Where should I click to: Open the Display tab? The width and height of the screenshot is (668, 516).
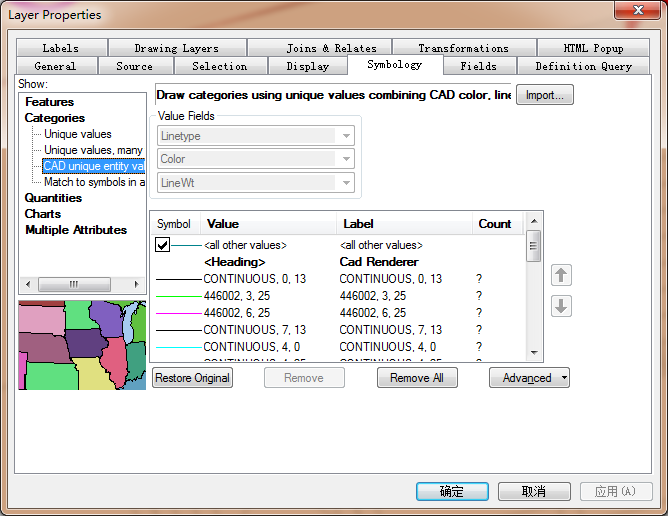coord(308,66)
